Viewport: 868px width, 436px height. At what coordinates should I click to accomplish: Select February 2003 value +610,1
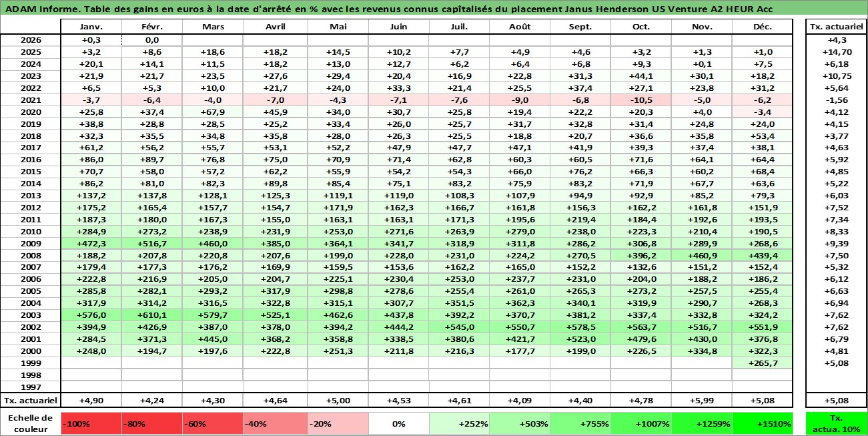click(151, 315)
